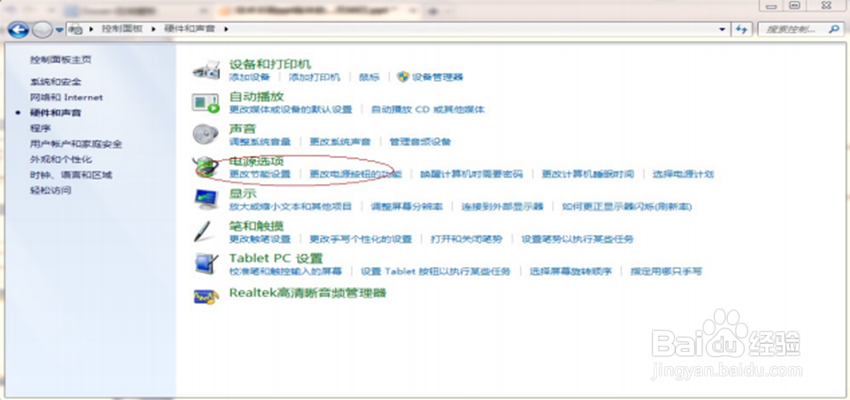This screenshot has width=850, height=400.
Task: Click 更改媒体或设备的默认设置 link
Action: (291, 109)
